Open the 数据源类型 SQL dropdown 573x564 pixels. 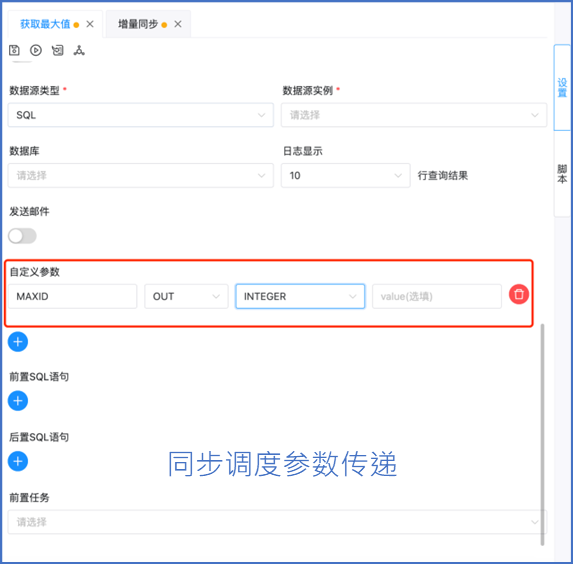tap(141, 115)
